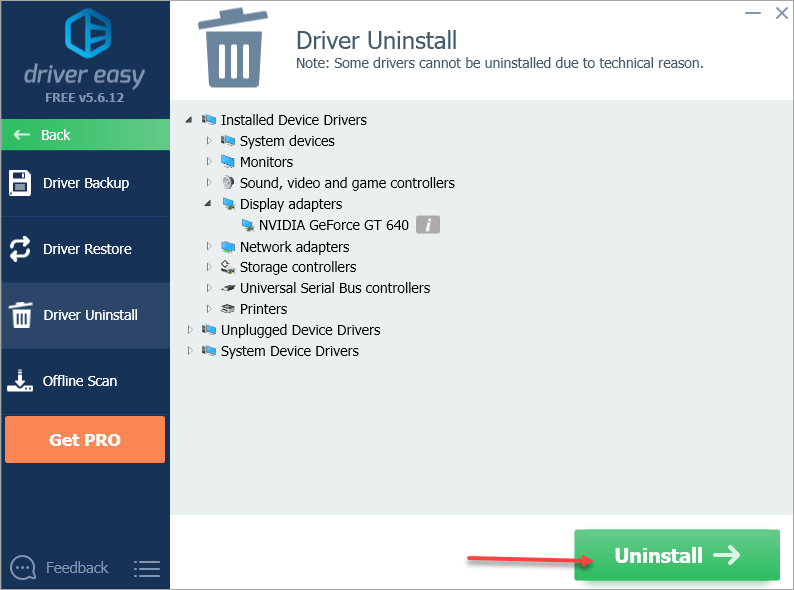Select System Device Drivers label
The width and height of the screenshot is (794, 590).
click(x=290, y=351)
